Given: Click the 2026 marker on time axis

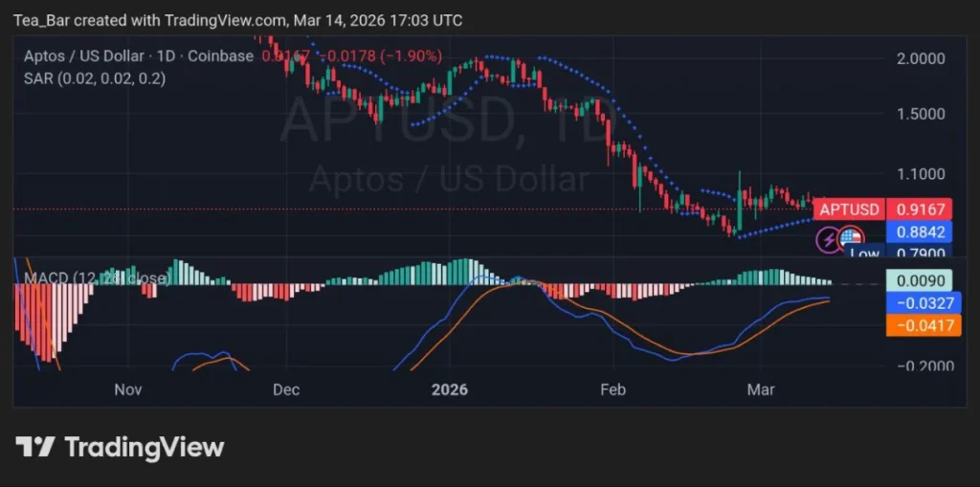Looking at the screenshot, I should (x=449, y=389).
